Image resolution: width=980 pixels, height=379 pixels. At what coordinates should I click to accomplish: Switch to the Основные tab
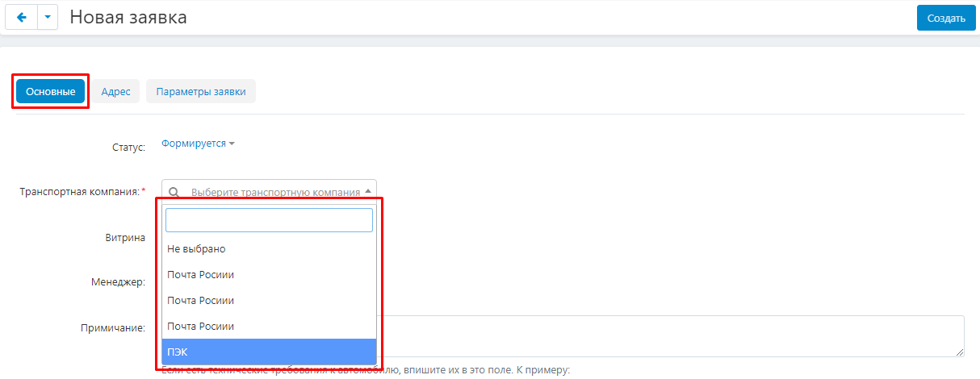click(50, 92)
